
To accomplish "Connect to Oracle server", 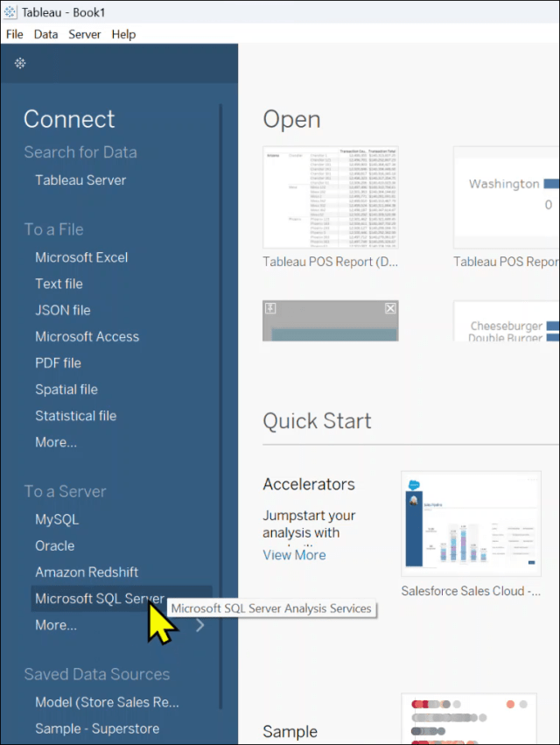I will (54, 546).
